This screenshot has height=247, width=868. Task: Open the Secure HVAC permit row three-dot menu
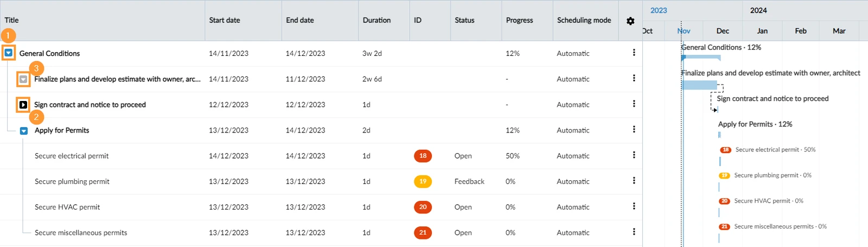pos(634,206)
